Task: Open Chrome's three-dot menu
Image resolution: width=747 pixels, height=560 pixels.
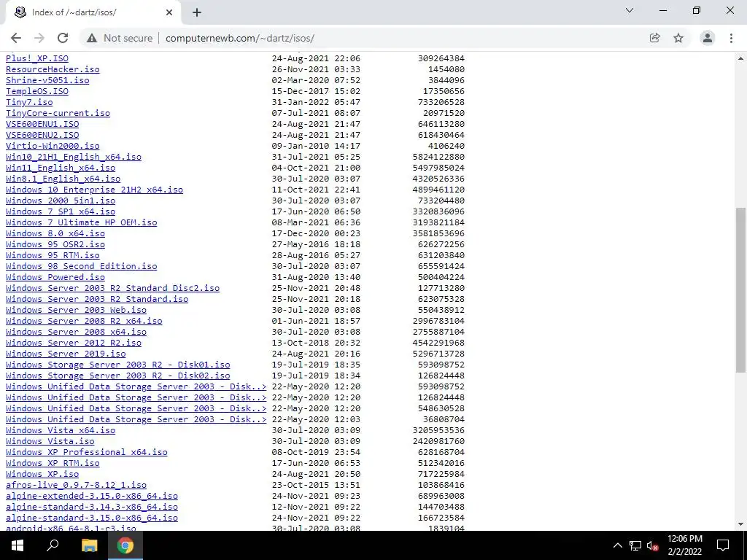Action: point(731,38)
